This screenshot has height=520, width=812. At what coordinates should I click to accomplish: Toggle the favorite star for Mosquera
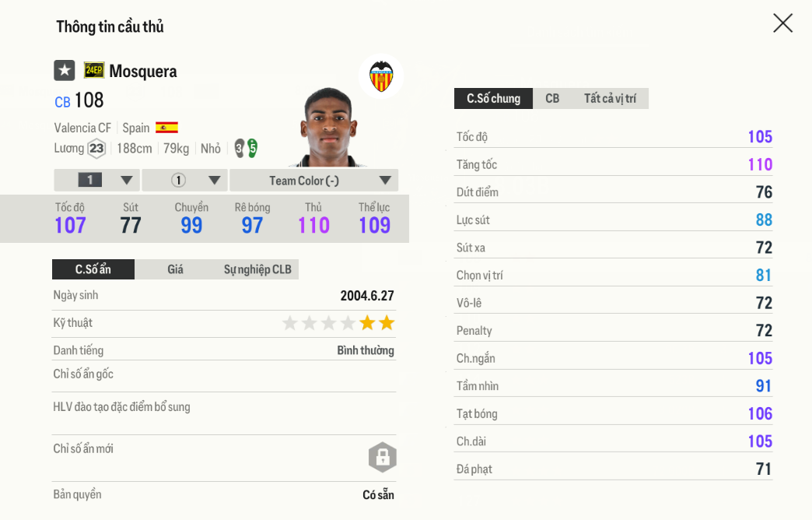coord(64,71)
